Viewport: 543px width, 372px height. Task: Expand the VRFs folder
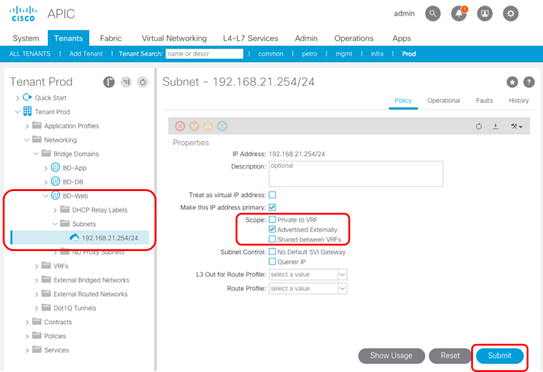[x=36, y=266]
